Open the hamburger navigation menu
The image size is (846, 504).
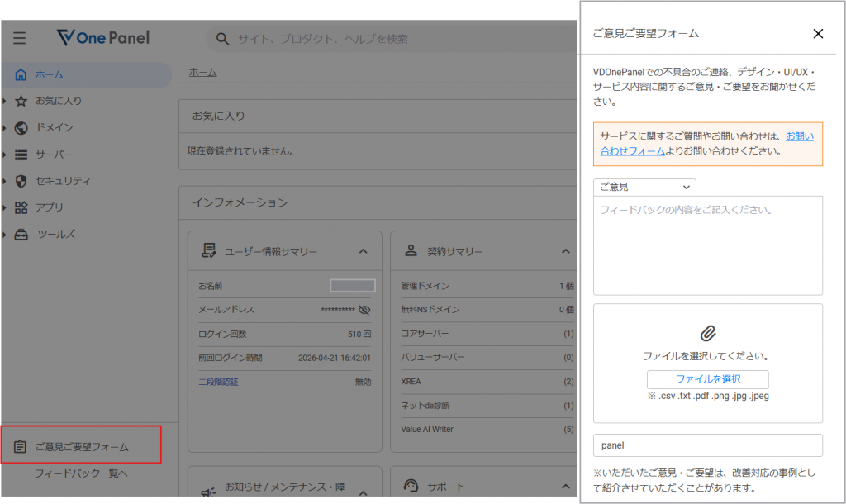tap(20, 38)
